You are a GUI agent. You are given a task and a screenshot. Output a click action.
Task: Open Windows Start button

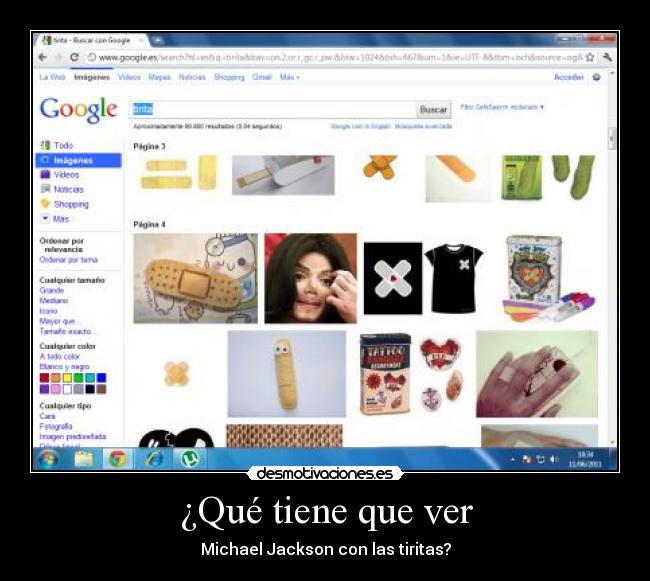(48, 459)
